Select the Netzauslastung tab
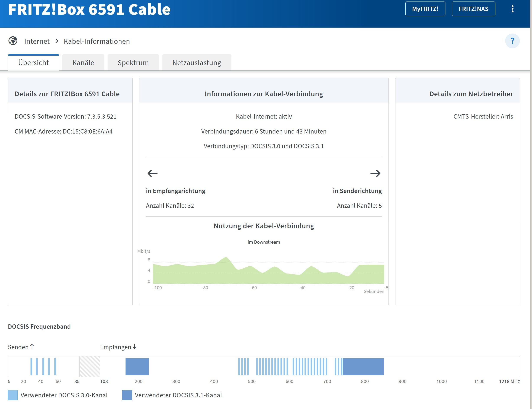The width and height of the screenshot is (532, 409). (x=197, y=63)
